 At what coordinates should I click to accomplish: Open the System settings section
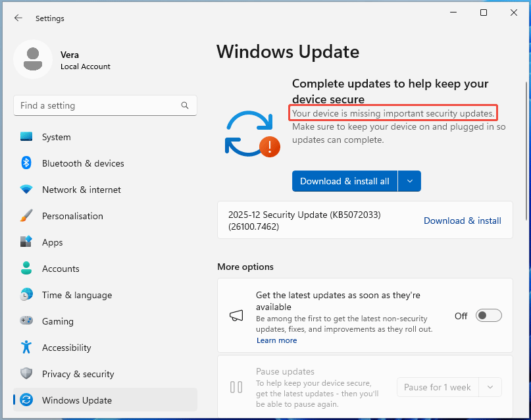click(x=55, y=137)
